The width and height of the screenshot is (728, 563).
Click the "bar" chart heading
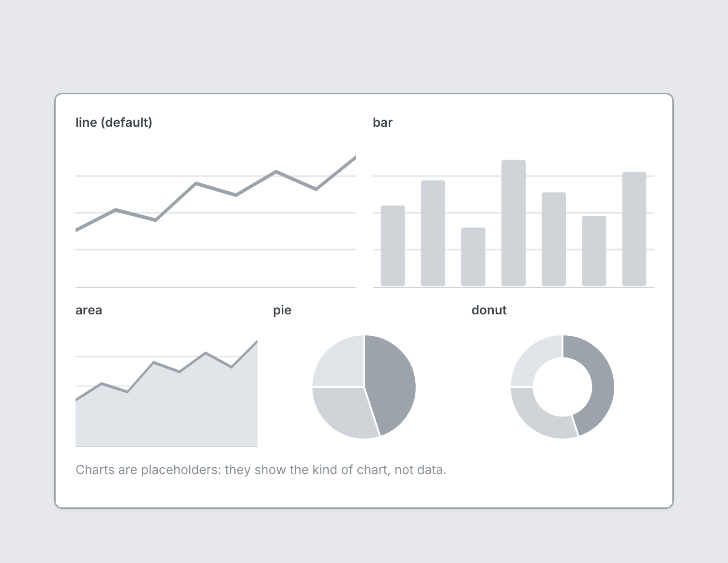coord(382,122)
